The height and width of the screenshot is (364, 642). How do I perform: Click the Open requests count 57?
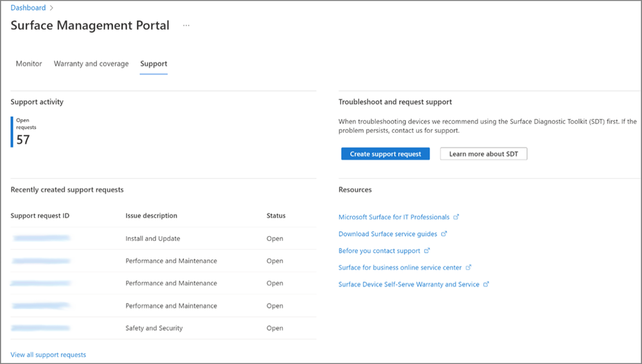(x=23, y=140)
